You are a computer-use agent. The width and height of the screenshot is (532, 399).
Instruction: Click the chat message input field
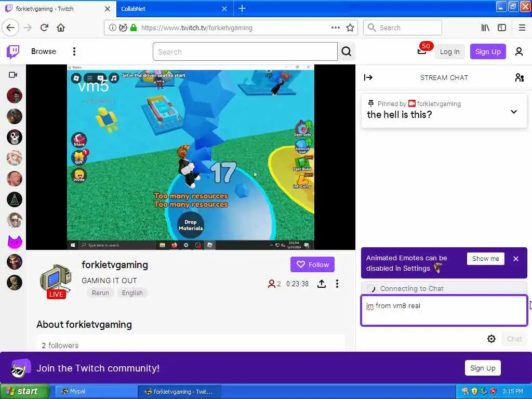point(444,311)
